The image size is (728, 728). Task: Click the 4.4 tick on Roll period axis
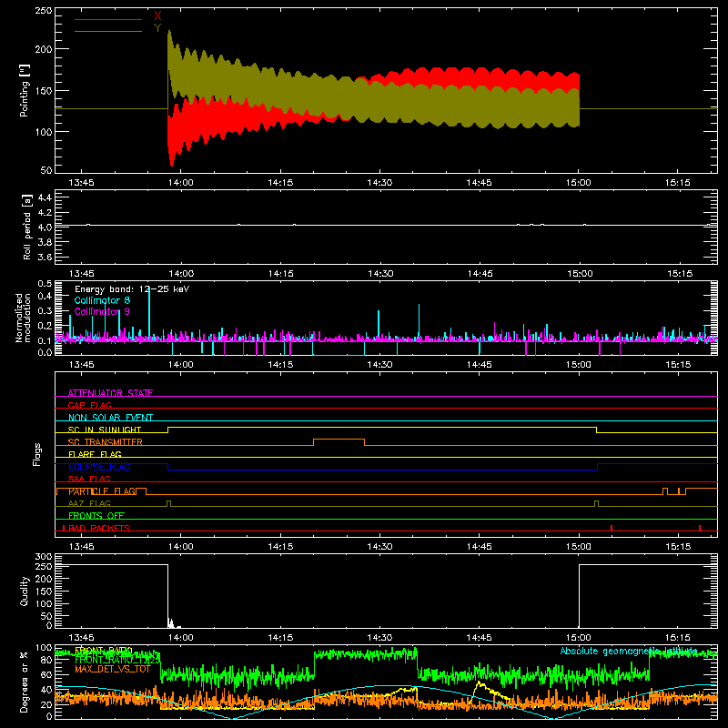click(x=45, y=197)
